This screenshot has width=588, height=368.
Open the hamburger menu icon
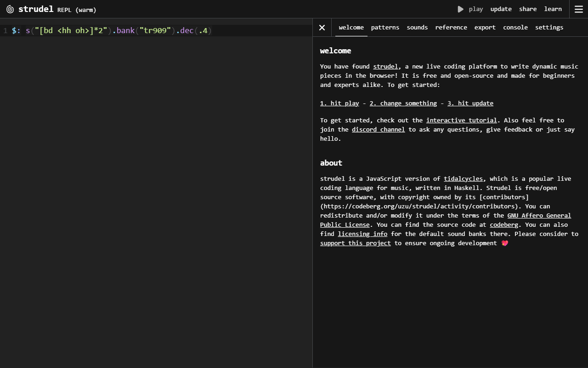[579, 9]
